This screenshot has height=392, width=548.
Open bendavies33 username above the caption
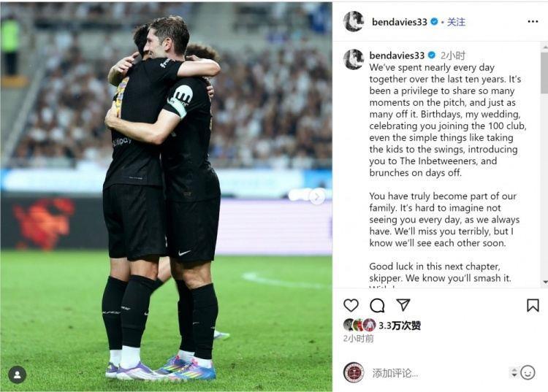click(397, 55)
